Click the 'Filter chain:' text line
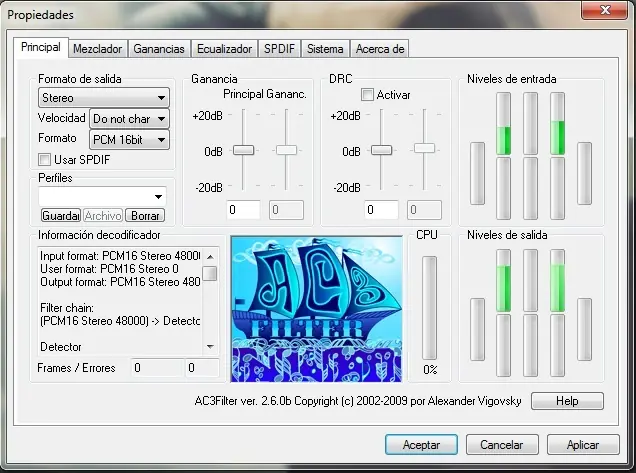636x473 pixels. (x=67, y=308)
